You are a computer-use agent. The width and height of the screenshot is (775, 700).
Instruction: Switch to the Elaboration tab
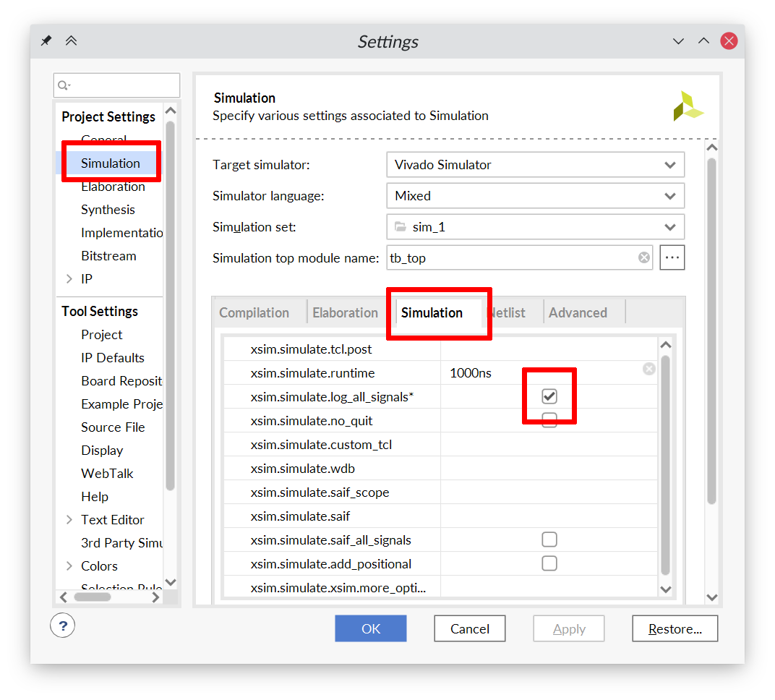[x=345, y=313]
